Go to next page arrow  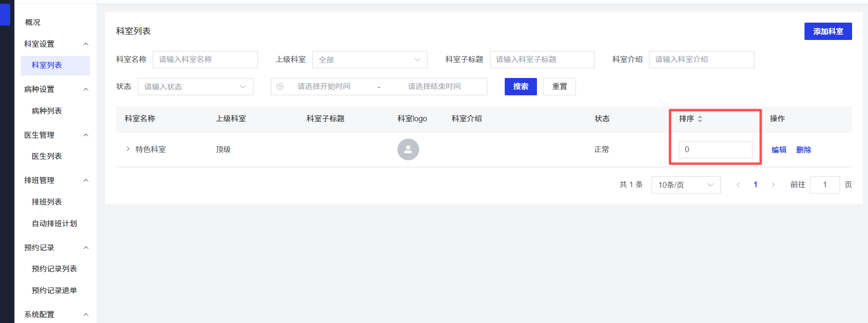[x=773, y=185]
